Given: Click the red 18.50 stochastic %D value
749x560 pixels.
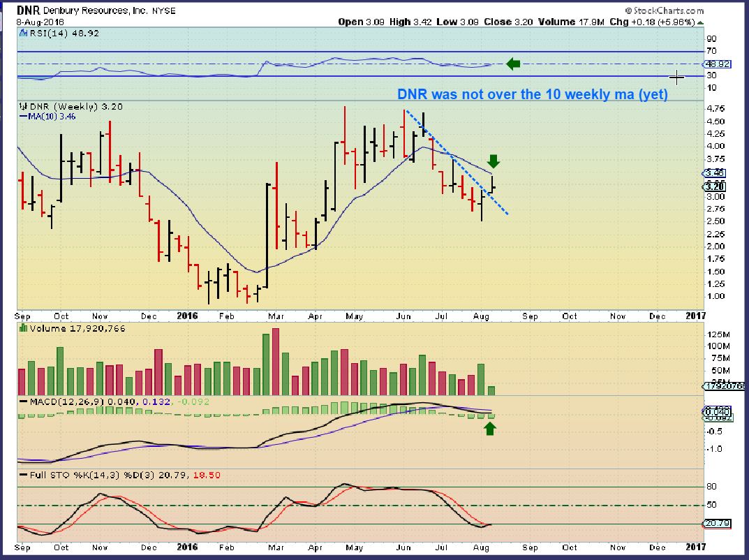Looking at the screenshot, I should point(207,476).
